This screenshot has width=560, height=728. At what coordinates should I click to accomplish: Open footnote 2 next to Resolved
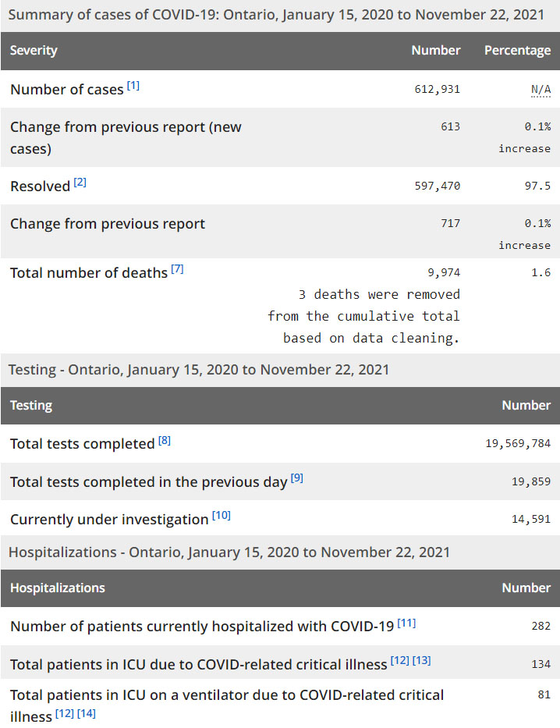(x=80, y=183)
